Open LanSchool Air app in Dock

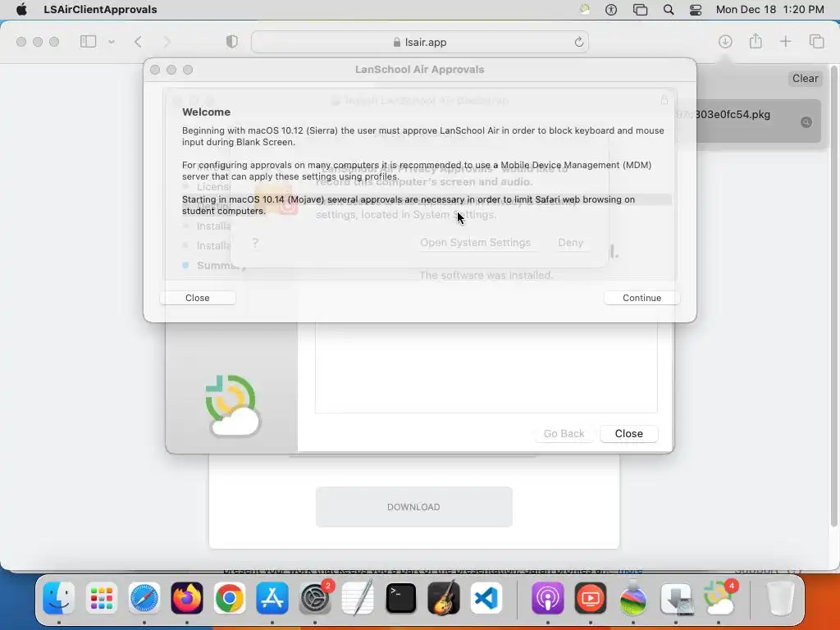point(719,598)
